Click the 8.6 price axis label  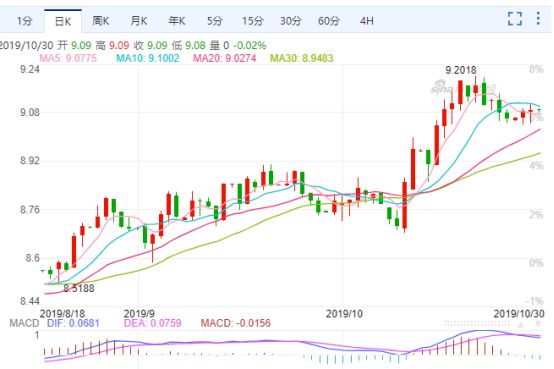click(x=33, y=258)
